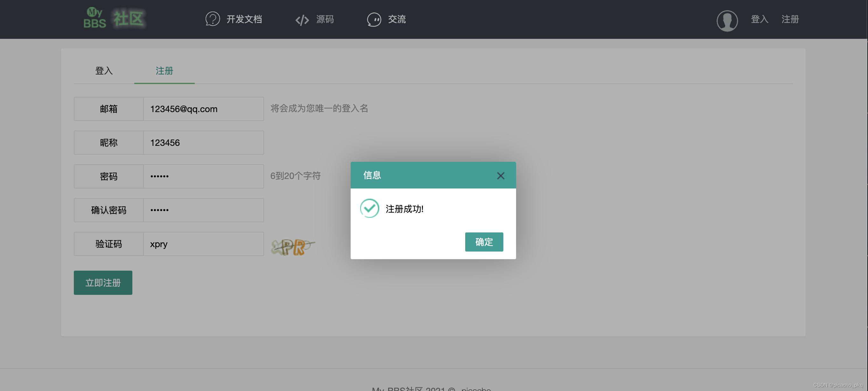The image size is (868, 391).
Task: Click the My BBS 社区 logo
Action: [115, 18]
